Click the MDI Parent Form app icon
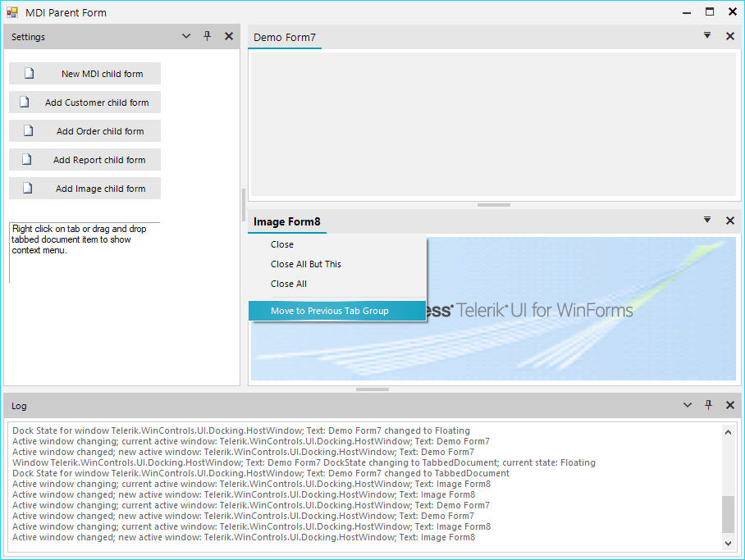Image resolution: width=745 pixels, height=560 pixels. click(12, 12)
